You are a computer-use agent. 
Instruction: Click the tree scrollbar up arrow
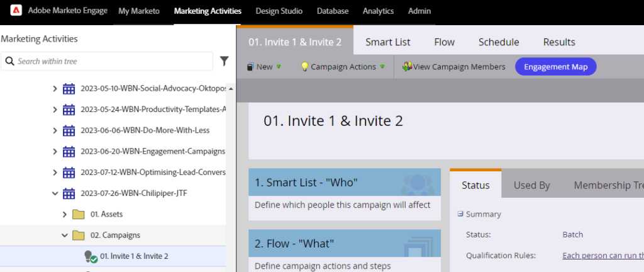[231, 88]
